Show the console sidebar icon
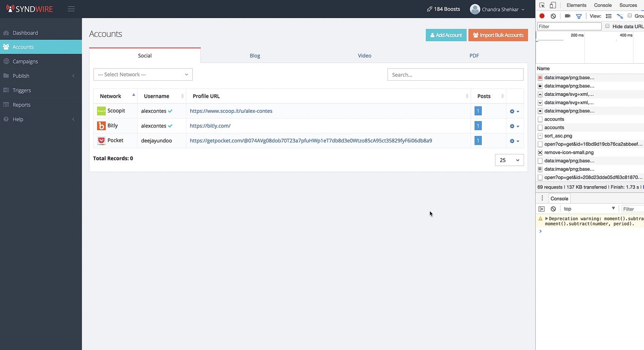This screenshot has width=644, height=350. [x=542, y=209]
